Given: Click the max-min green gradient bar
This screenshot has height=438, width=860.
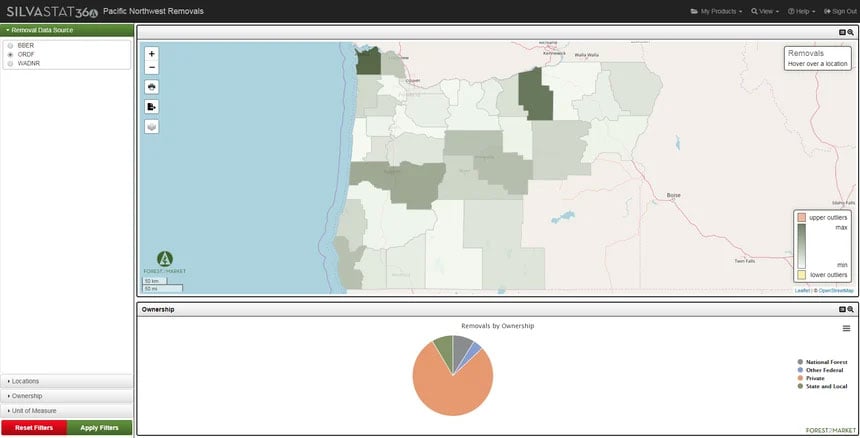Looking at the screenshot, I should (801, 246).
